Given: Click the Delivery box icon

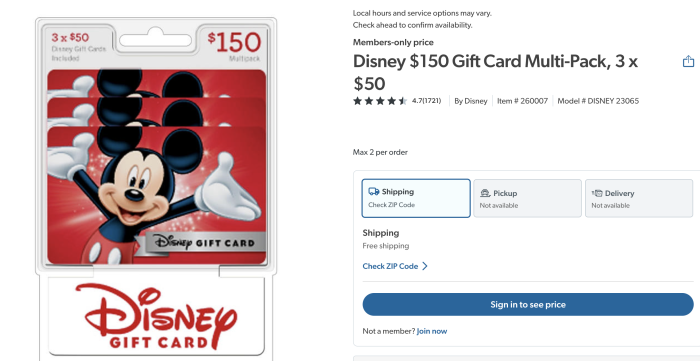Looking at the screenshot, I should coord(597,193).
